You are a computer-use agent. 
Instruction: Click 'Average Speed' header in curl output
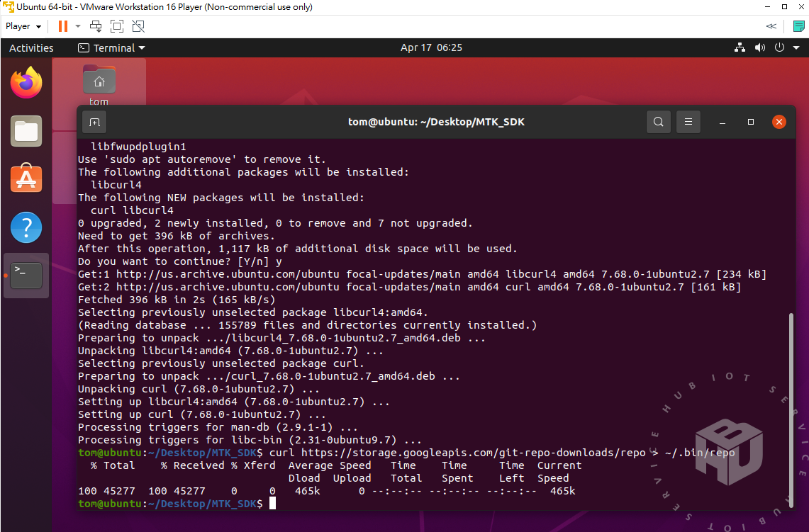click(x=330, y=465)
